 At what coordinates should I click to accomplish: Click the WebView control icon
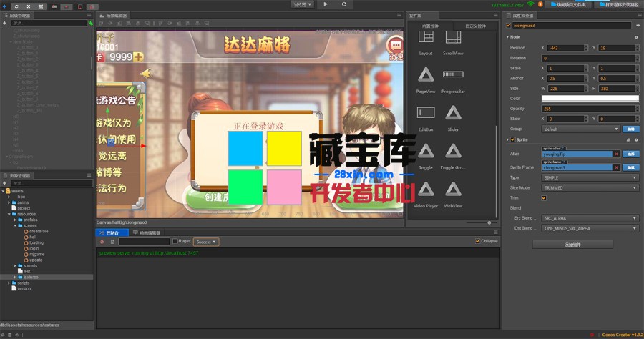(x=453, y=189)
